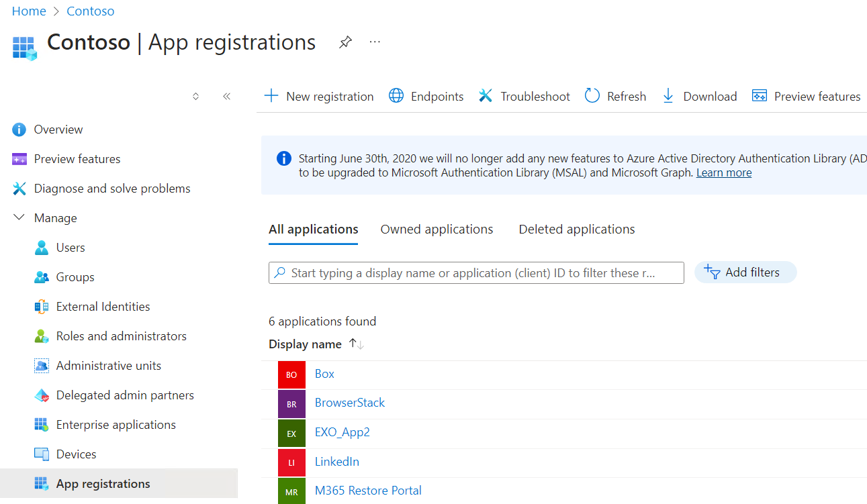
Task: Switch to All applications tab
Action: (314, 230)
